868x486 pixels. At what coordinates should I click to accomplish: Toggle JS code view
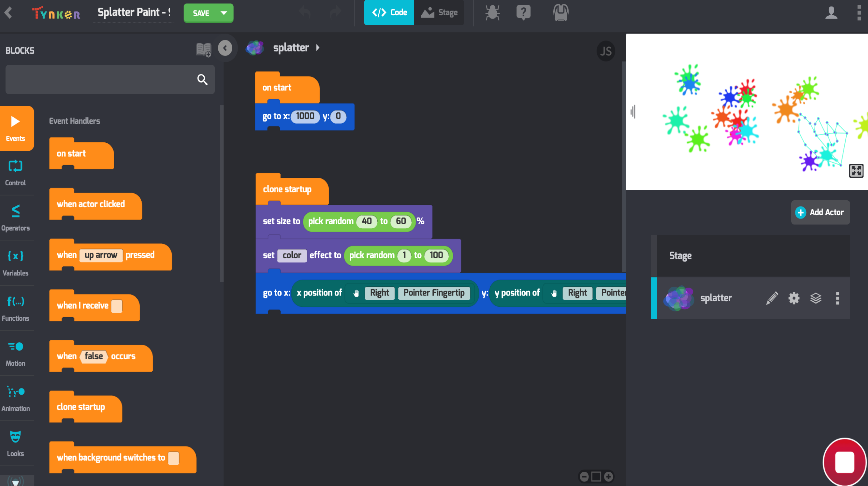[x=605, y=51]
